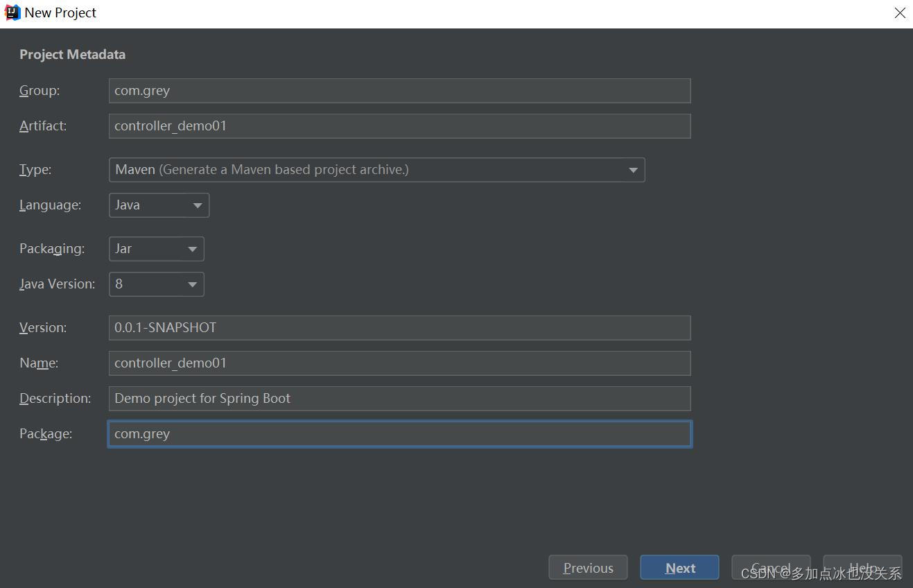913x588 pixels.
Task: Click the Packaging: label
Action: click(x=52, y=249)
